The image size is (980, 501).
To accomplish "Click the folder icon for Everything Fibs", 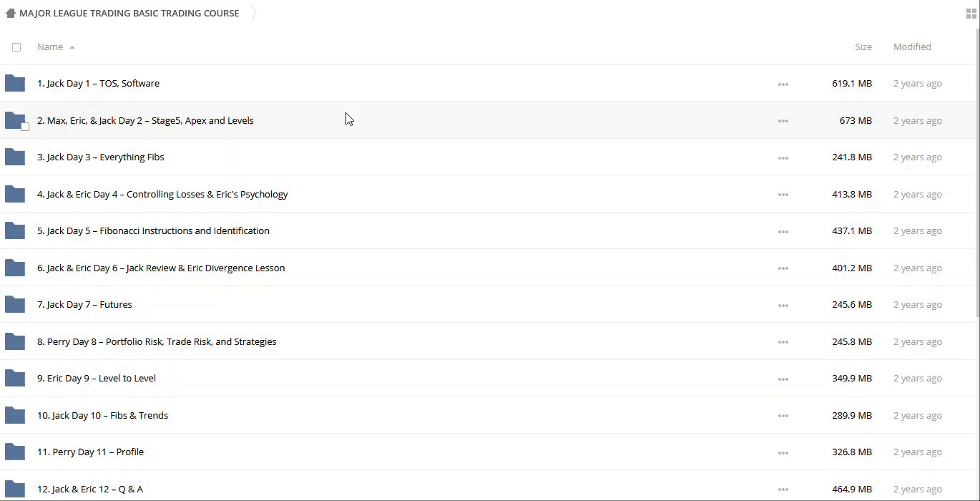I will point(15,157).
